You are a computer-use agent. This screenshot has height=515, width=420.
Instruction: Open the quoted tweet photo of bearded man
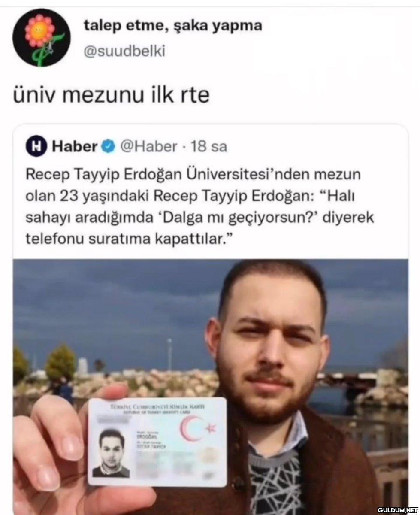pos(210,386)
